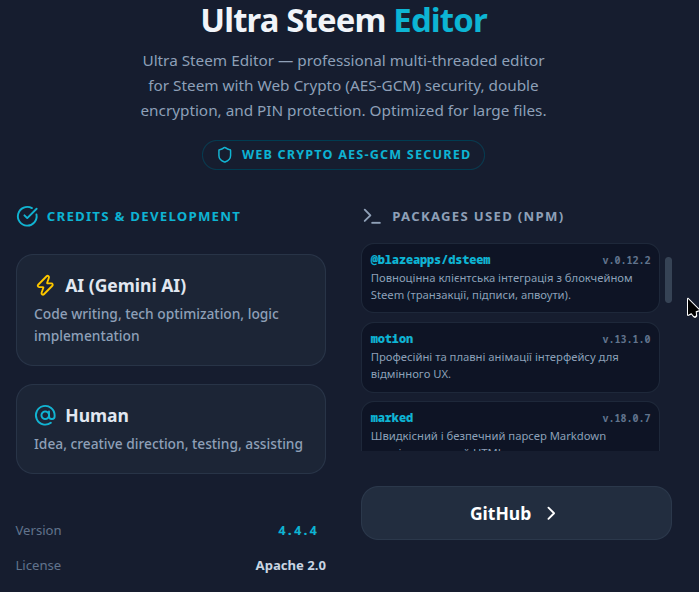Click the checkmark circle icon beside Credits
The image size is (699, 592).
[x=27, y=217]
